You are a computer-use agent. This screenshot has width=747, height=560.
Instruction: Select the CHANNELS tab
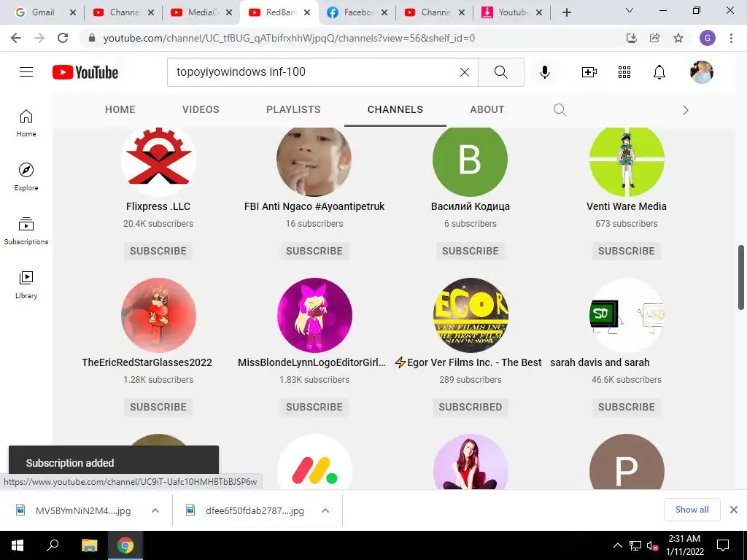pyautogui.click(x=395, y=109)
